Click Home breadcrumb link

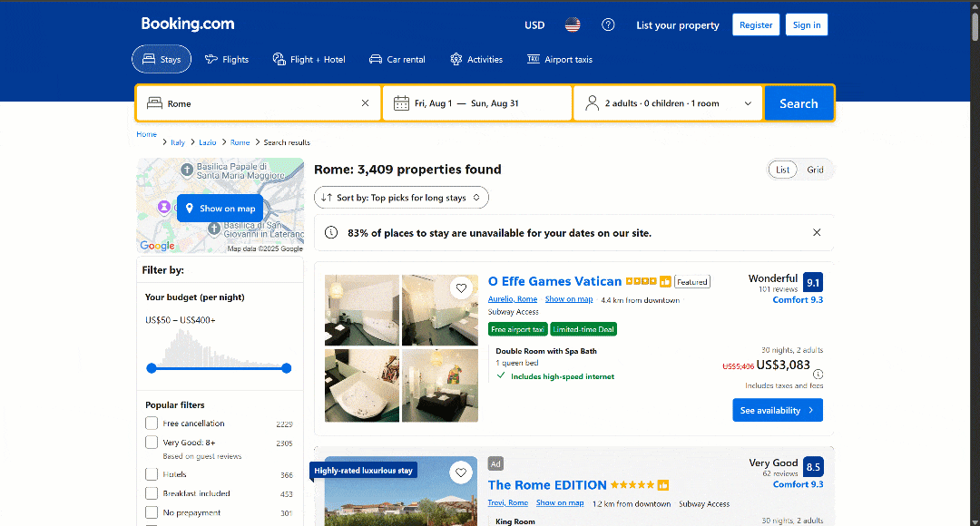[x=146, y=134]
